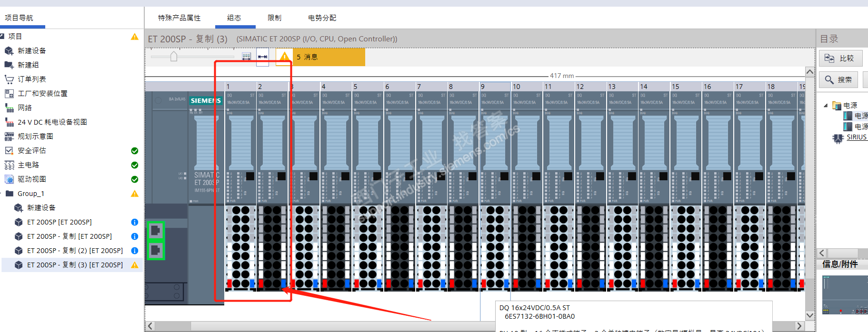Click the 电源 folder icon in catalog
The width and height of the screenshot is (868, 332).
pos(837,106)
